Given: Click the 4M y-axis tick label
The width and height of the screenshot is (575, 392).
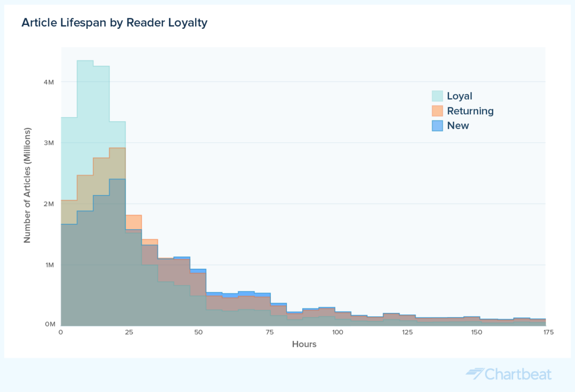Looking at the screenshot, I should click(48, 82).
